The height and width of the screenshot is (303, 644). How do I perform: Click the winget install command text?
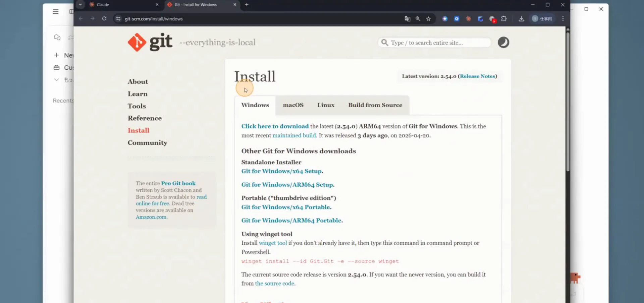[320, 261]
